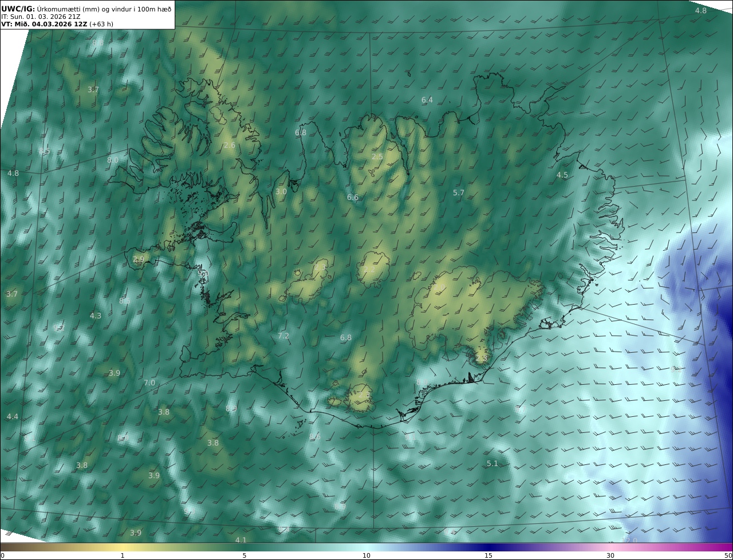Click the '5.7' precipitation value
The image size is (733, 560).
(x=459, y=192)
